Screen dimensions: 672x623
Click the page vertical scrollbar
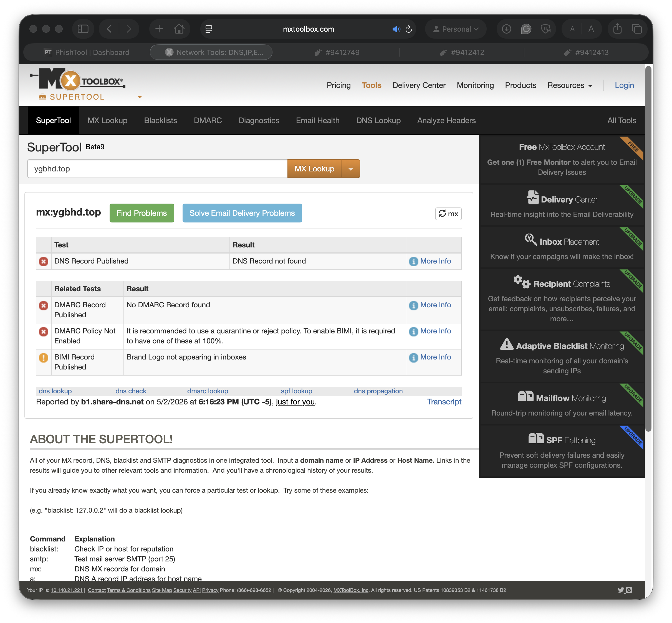(x=648, y=249)
